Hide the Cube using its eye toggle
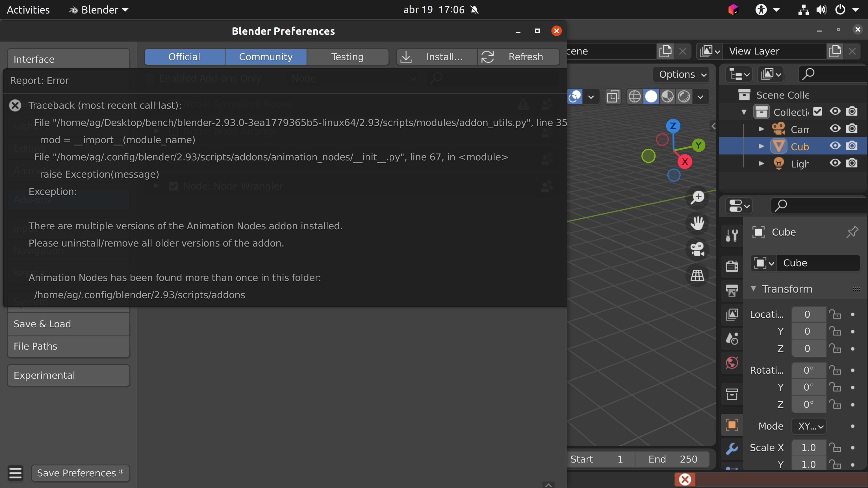The width and height of the screenshot is (868, 488). coord(835,146)
